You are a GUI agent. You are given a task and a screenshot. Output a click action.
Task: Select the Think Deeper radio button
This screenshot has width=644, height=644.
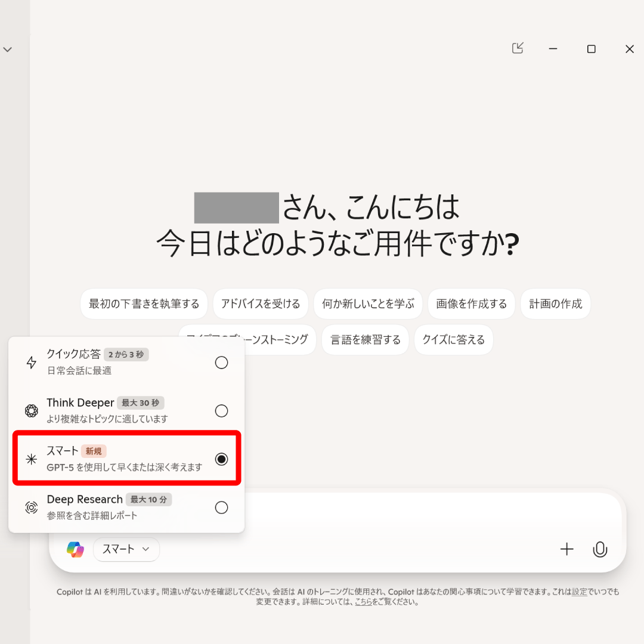coord(221,411)
